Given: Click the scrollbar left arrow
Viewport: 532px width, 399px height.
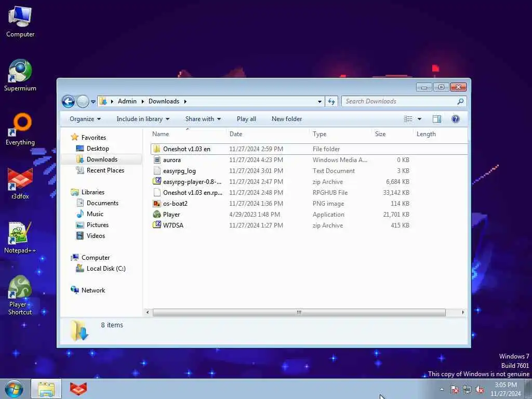Looking at the screenshot, I should (x=147, y=312).
